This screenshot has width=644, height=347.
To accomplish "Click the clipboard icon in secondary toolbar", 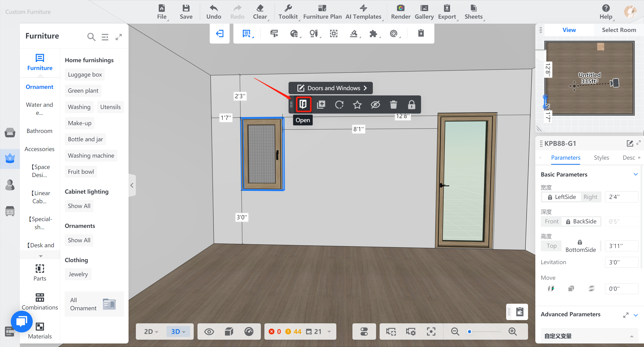I will coord(421,33).
